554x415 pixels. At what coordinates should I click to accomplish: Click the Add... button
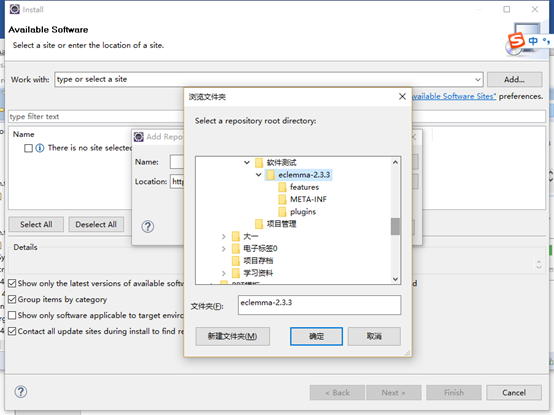point(514,79)
